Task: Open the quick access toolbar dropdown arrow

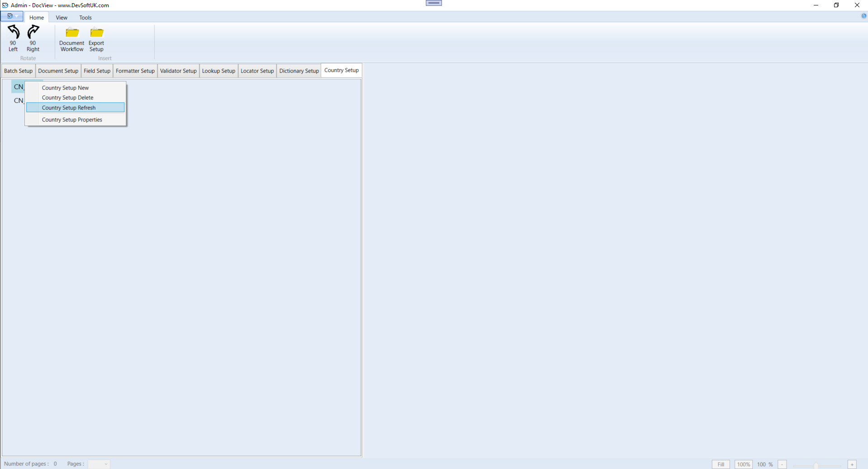Action: click(x=18, y=16)
